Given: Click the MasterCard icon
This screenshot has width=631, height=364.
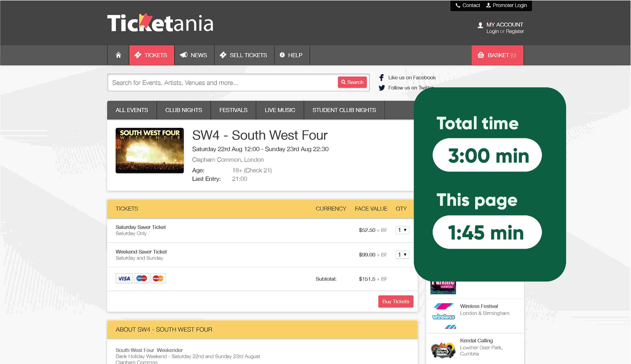Looking at the screenshot, I should 158,279.
